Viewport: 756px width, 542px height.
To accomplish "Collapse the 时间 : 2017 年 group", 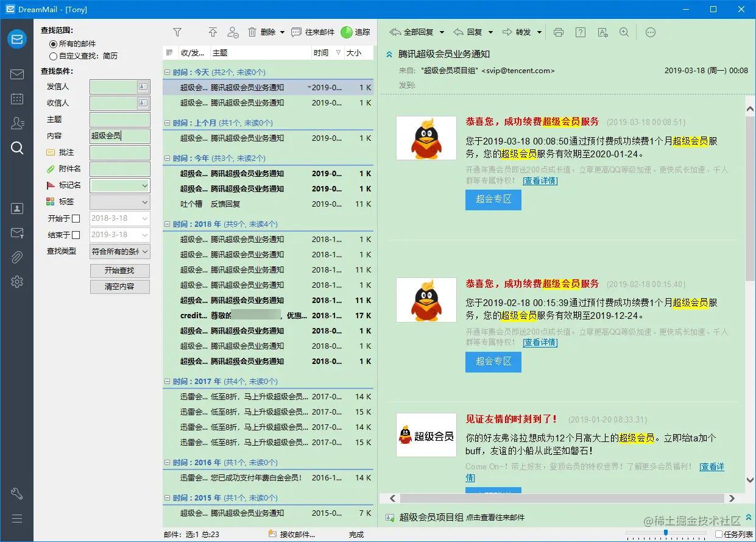I will pos(168,382).
